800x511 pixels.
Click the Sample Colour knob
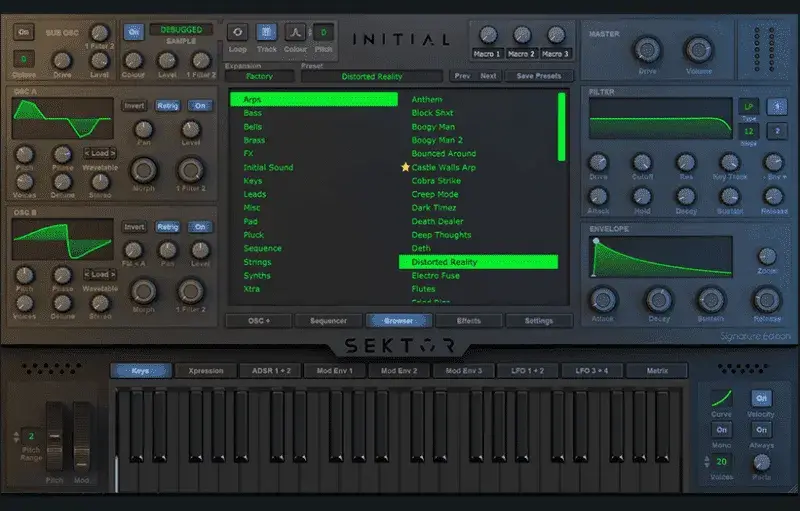tap(133, 61)
